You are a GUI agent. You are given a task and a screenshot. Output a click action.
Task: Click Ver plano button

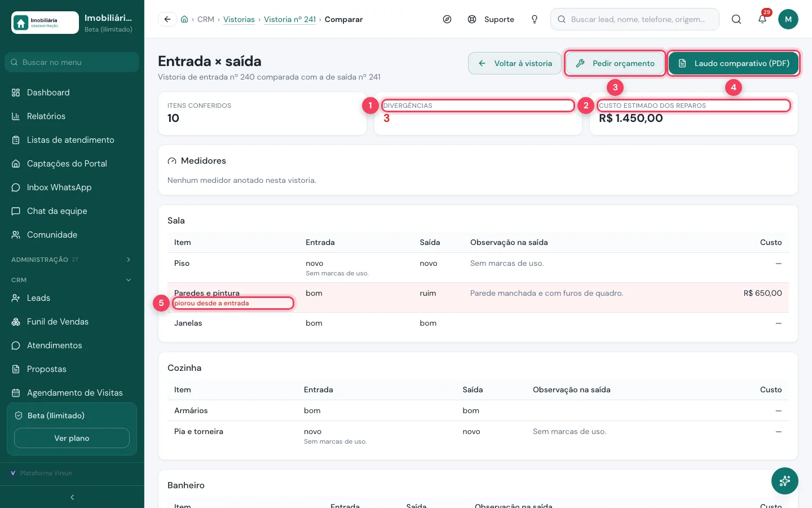[x=72, y=438]
